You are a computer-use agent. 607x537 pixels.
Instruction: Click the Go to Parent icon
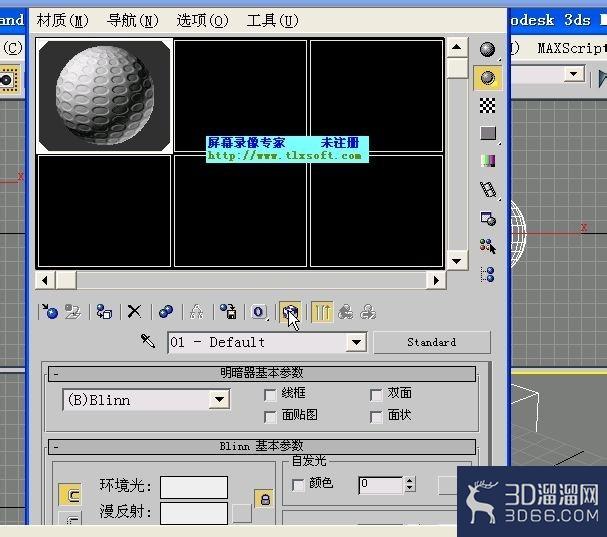(346, 312)
